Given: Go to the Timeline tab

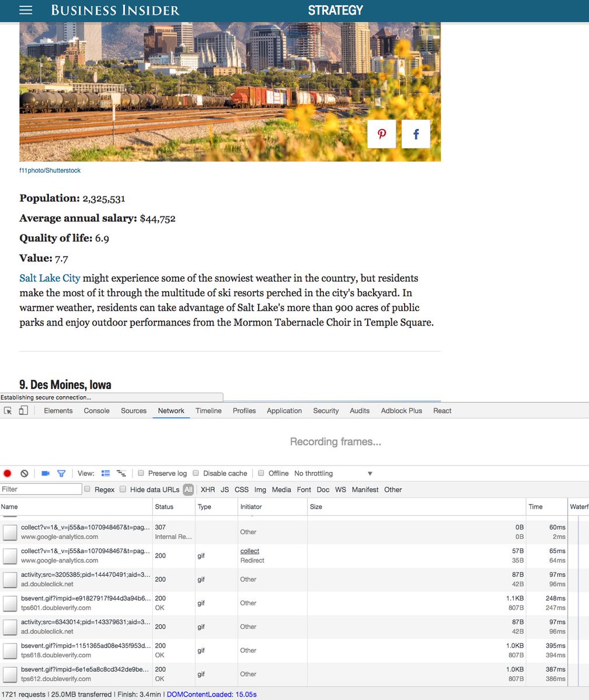Looking at the screenshot, I should pos(208,411).
